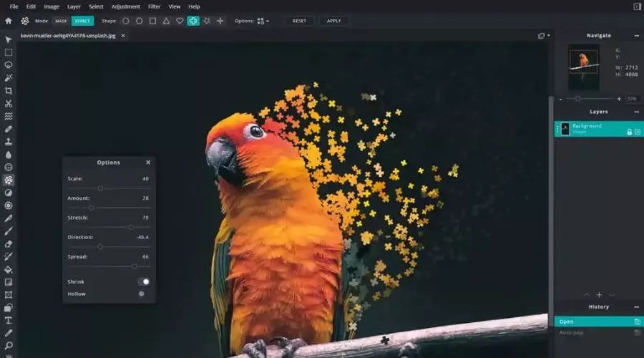
Task: Select the kevin-mueller document tab
Action: [x=68, y=36]
